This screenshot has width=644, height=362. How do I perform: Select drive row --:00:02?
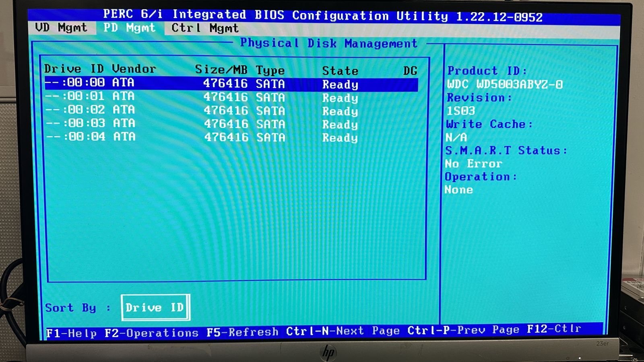(231, 110)
